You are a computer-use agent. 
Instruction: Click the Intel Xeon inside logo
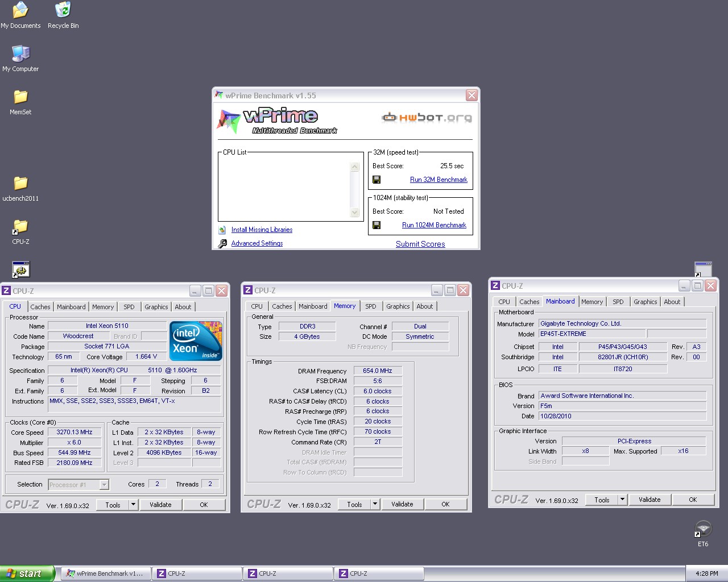click(x=196, y=341)
